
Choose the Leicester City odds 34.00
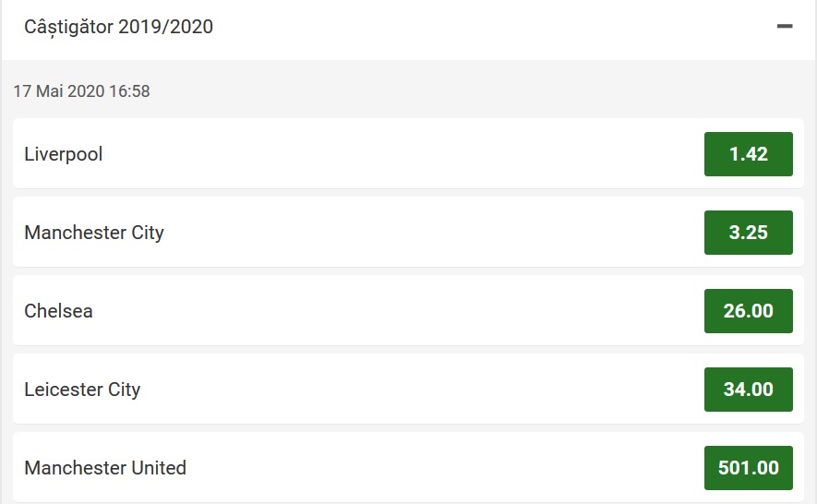point(748,390)
